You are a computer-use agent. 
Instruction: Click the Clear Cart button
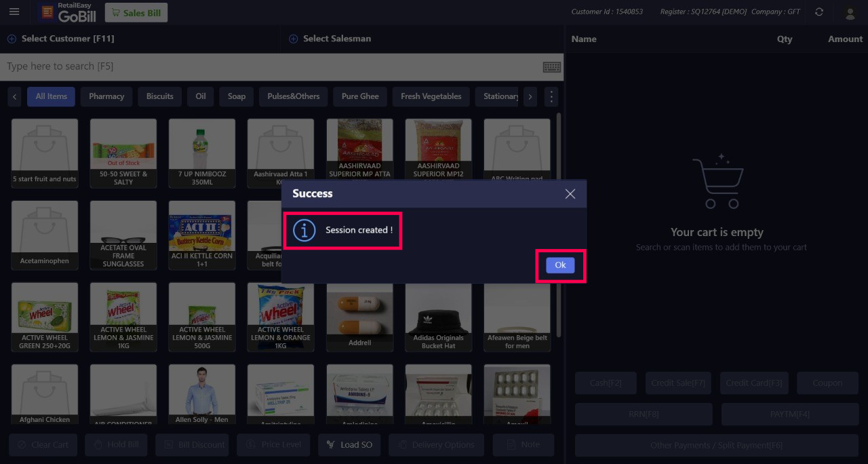pos(43,445)
